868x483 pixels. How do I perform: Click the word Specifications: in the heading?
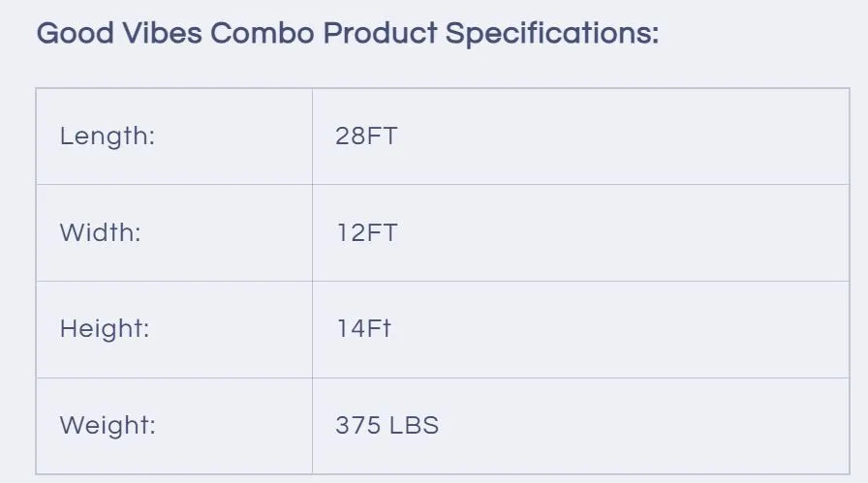click(552, 34)
